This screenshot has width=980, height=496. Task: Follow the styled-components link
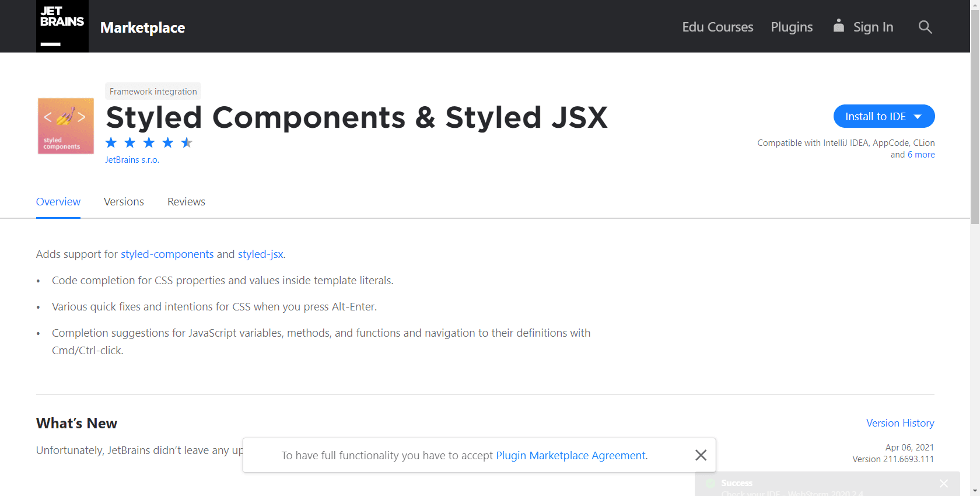pyautogui.click(x=167, y=254)
